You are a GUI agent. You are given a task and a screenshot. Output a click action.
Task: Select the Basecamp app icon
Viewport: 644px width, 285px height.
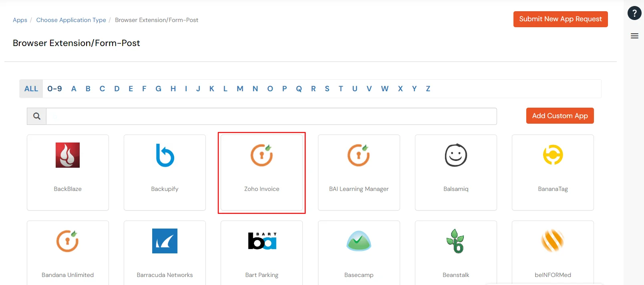(x=359, y=241)
